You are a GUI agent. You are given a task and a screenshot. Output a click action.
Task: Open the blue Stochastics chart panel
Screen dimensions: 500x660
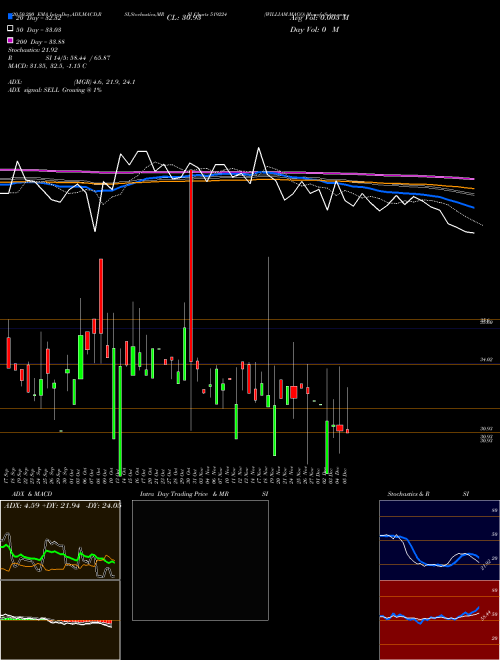tap(439, 540)
